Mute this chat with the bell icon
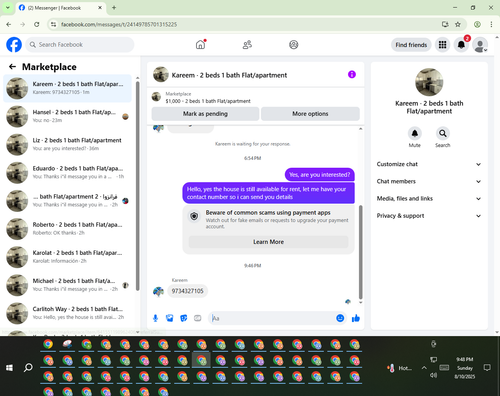The height and width of the screenshot is (396, 500). click(414, 133)
